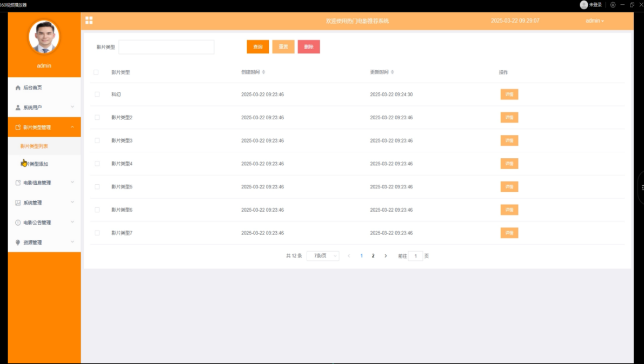Select 影片类型添加 submenu item
The width and height of the screenshot is (644, 364).
point(44,164)
